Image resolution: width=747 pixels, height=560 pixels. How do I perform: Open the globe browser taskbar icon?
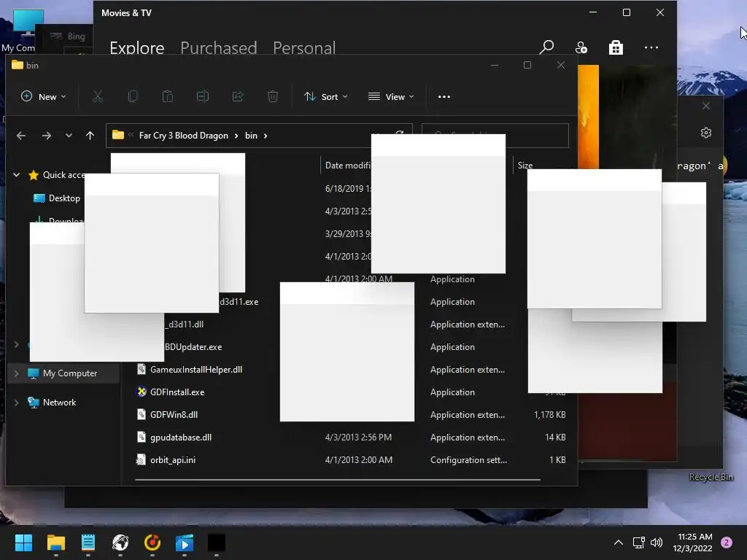click(120, 542)
